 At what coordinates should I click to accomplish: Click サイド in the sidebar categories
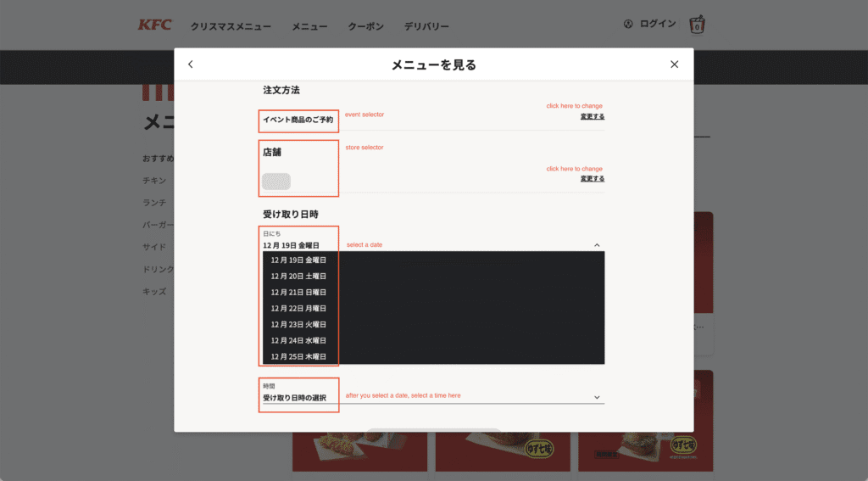click(154, 247)
